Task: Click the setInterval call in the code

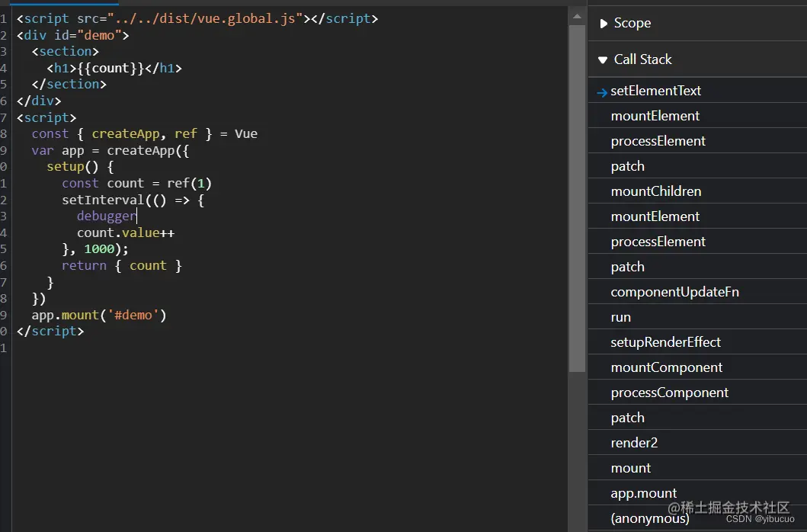Action: point(102,200)
